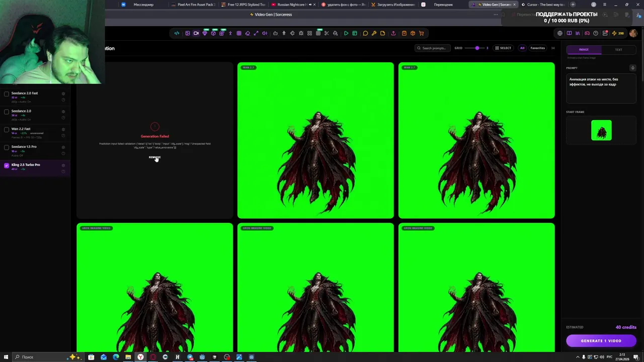
Task: Switch to the TEXT tab
Action: pos(618,49)
